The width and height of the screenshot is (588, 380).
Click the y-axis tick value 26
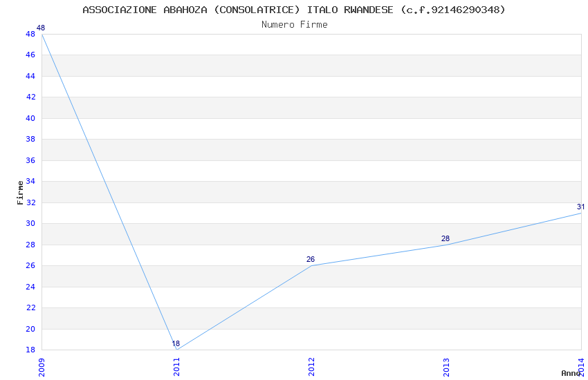(x=30, y=265)
